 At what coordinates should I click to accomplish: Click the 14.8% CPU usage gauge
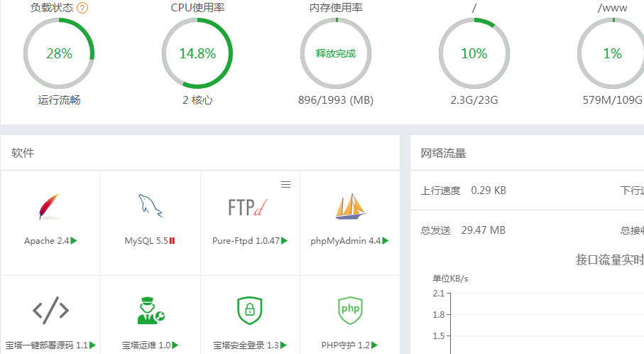pyautogui.click(x=197, y=53)
